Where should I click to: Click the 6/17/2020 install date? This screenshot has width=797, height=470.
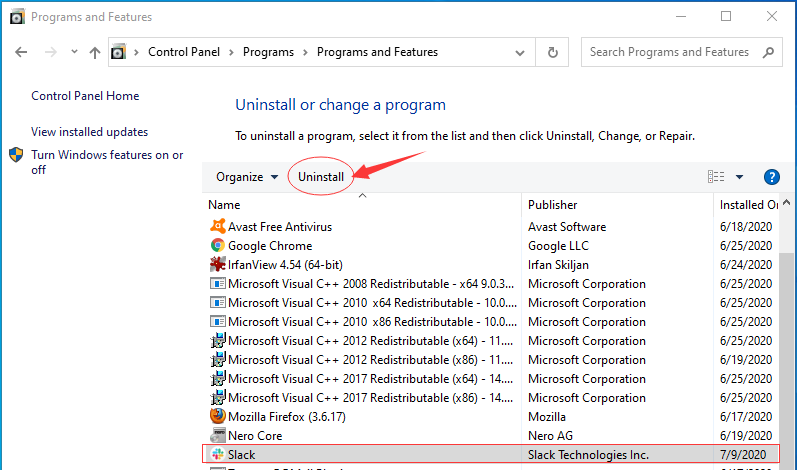(x=746, y=417)
